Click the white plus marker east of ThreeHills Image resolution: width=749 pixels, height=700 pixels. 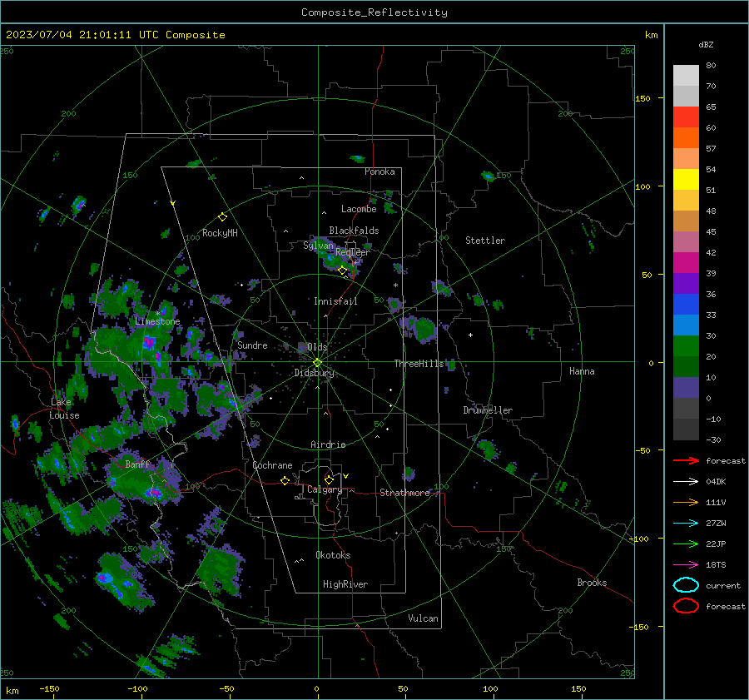coord(470,335)
